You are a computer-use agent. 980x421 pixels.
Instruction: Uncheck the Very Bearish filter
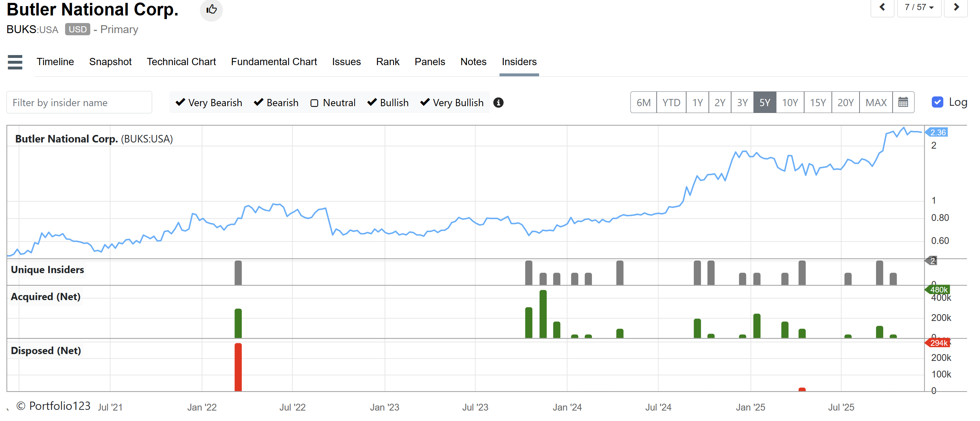180,103
